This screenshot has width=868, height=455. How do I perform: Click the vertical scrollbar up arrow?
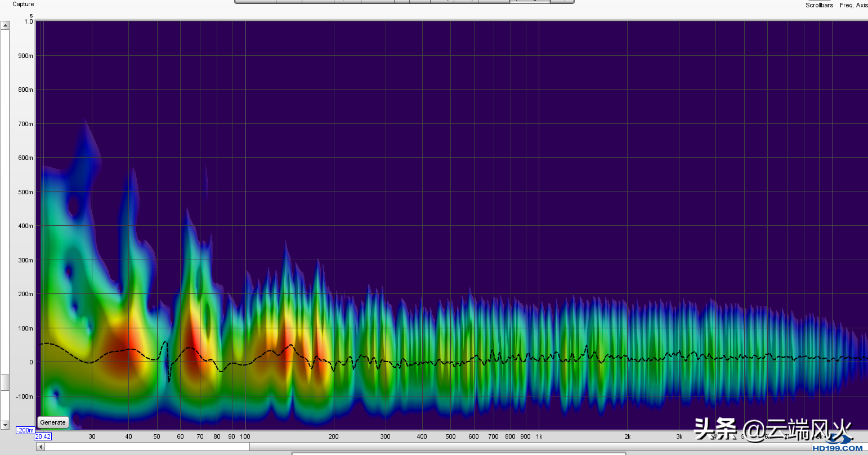pos(5,25)
